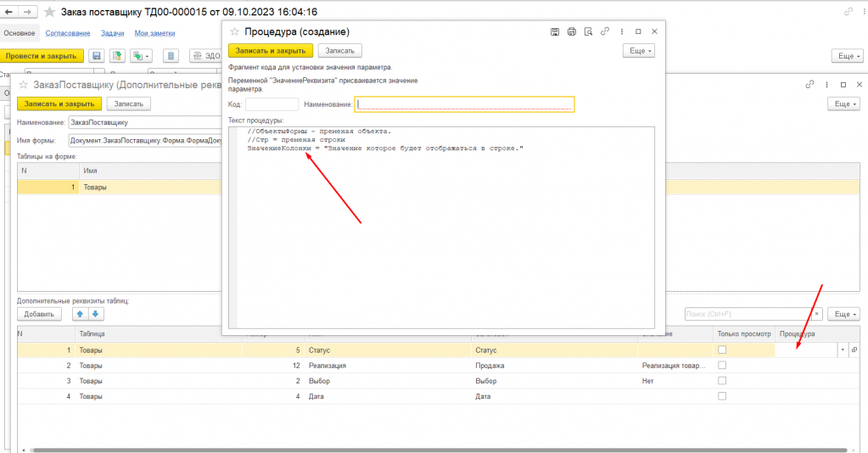This screenshot has width=868, height=453.
Task: Move table attribute row up
Action: coord(80,314)
